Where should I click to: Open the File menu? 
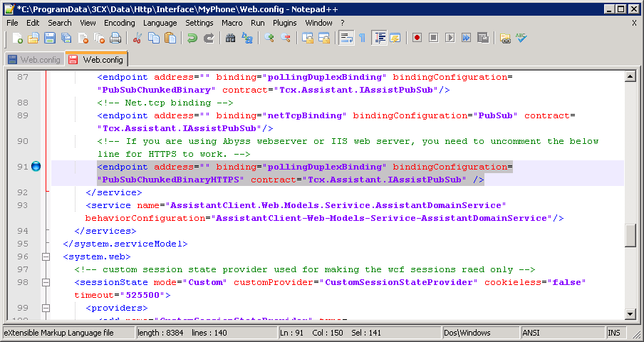coord(12,23)
